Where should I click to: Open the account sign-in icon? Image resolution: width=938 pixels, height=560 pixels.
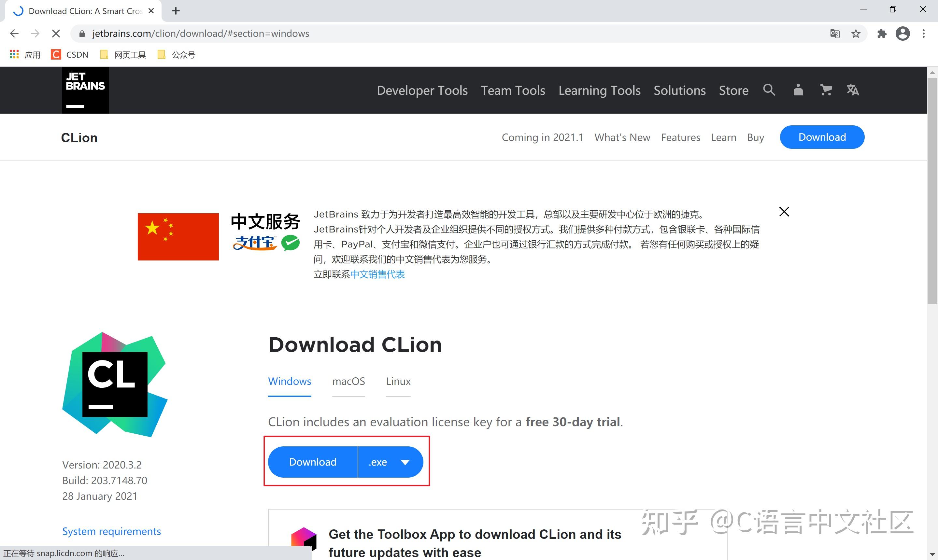pos(797,90)
